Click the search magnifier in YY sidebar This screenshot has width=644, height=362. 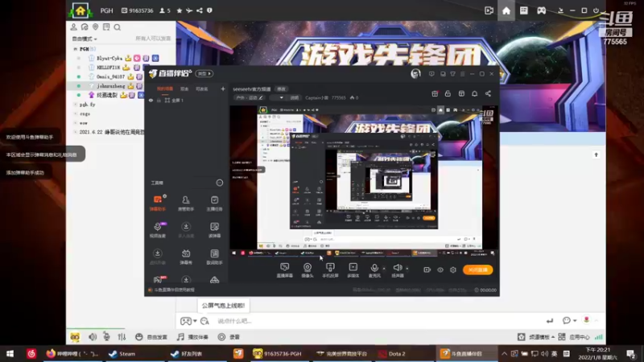click(118, 27)
